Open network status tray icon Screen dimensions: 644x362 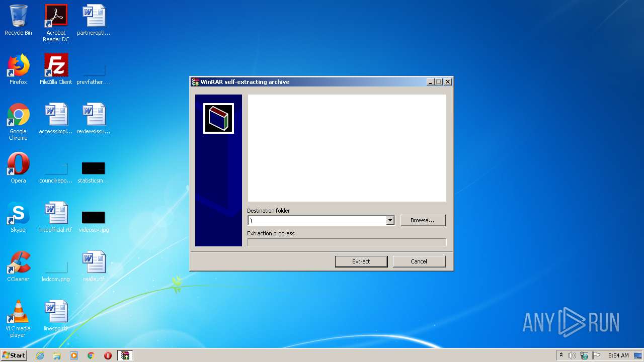(x=584, y=355)
